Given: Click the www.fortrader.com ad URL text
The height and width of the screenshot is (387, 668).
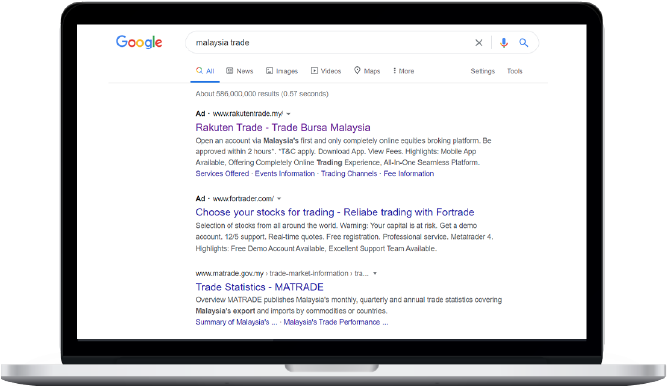Looking at the screenshot, I should tap(243, 198).
